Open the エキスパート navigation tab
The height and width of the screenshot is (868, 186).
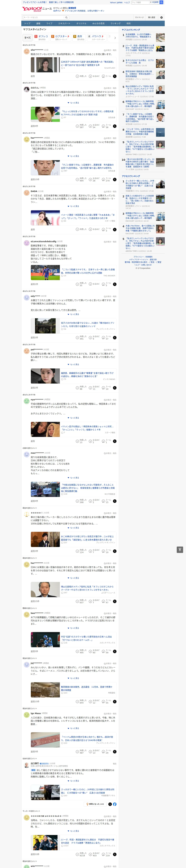[64, 24]
